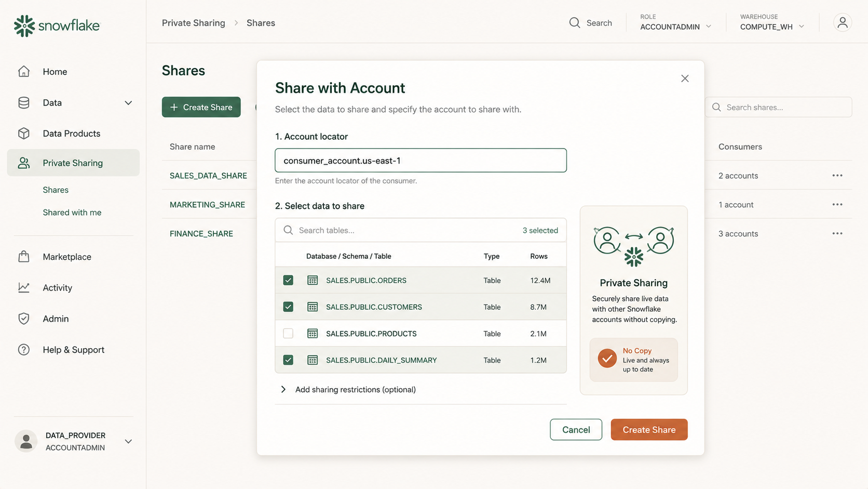Screen dimensions: 868x489
Task: Expand Add sharing restrictions (optional)
Action: (348, 389)
